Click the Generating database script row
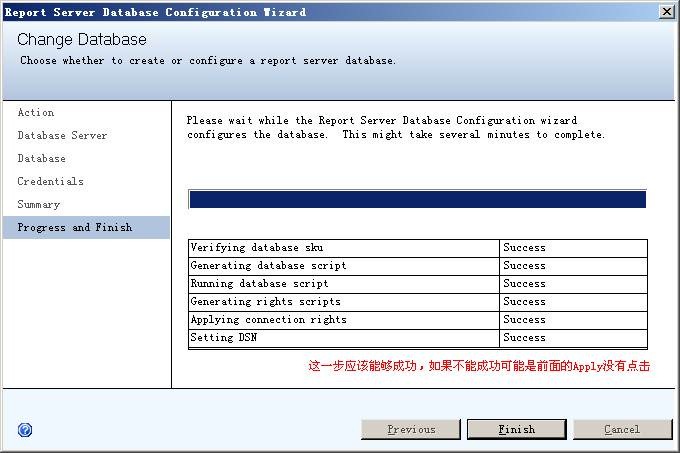 (x=268, y=266)
